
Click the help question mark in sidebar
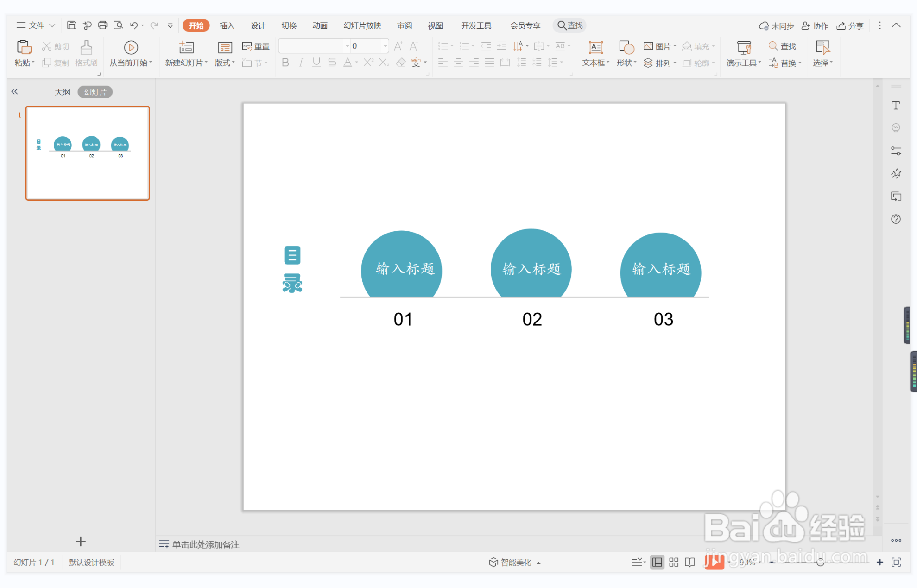(x=896, y=219)
